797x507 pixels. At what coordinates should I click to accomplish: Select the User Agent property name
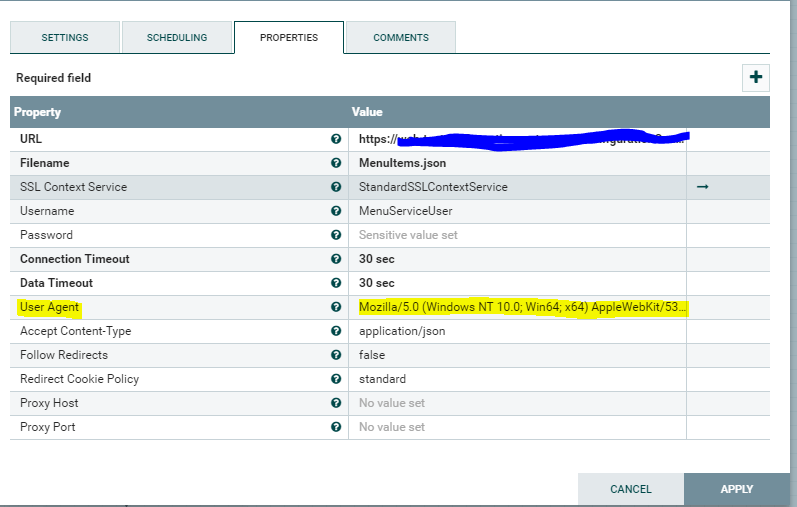coord(49,307)
